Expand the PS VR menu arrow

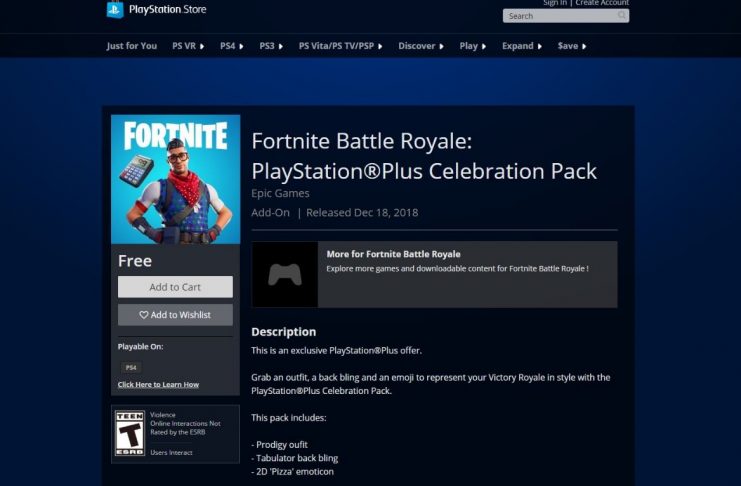[202, 46]
